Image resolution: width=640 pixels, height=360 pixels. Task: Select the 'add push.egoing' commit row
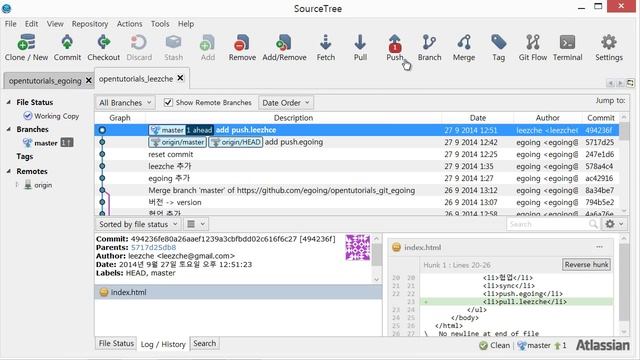(x=356, y=142)
